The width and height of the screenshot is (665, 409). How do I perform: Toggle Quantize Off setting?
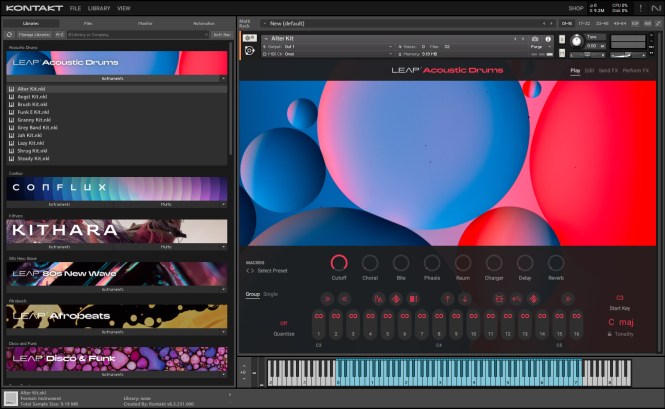click(284, 323)
